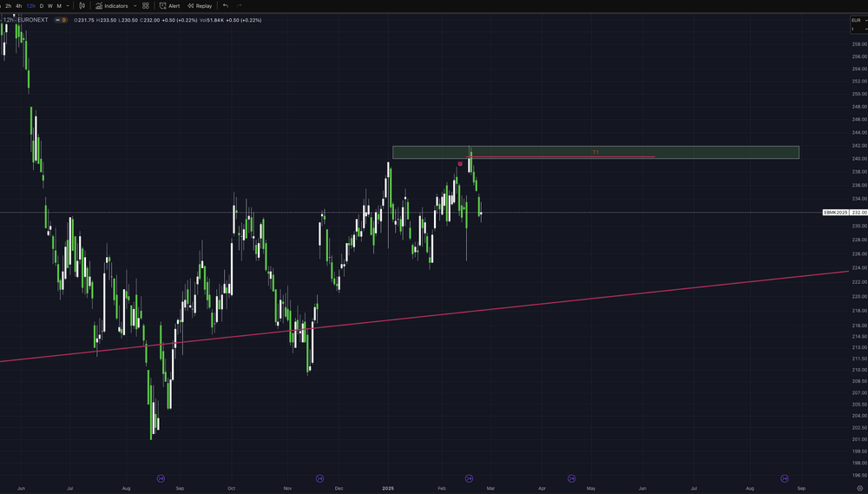Click contract rollover icon between Feb and Mar
This screenshot has height=494, width=868.
(x=469, y=478)
